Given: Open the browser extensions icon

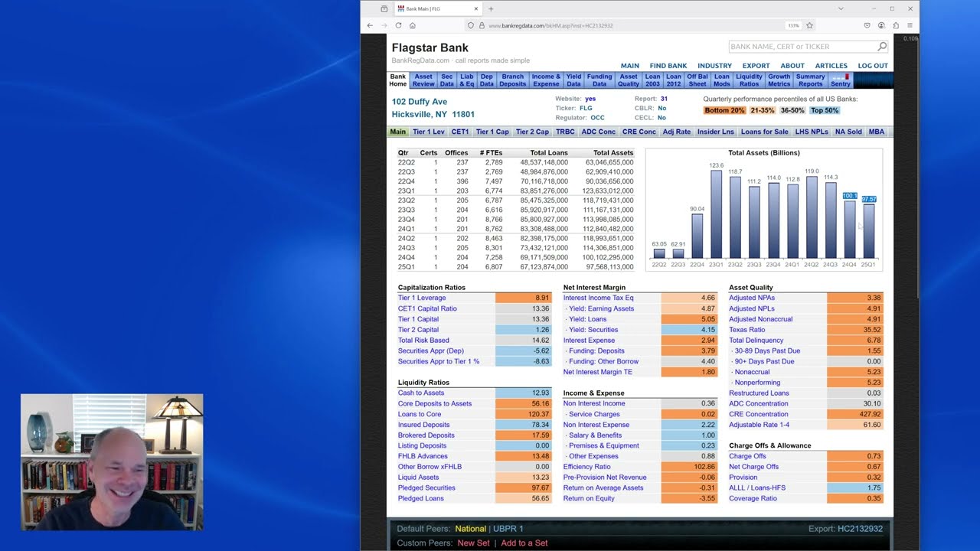Looking at the screenshot, I should pos(896,25).
